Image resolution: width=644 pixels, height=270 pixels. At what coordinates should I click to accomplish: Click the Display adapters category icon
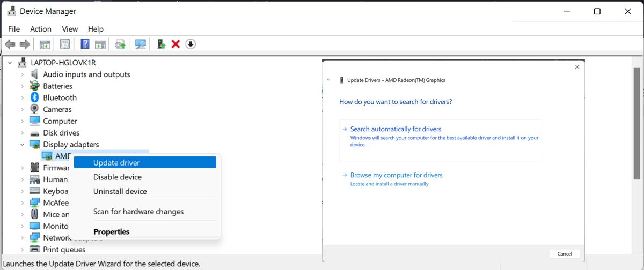click(x=35, y=144)
